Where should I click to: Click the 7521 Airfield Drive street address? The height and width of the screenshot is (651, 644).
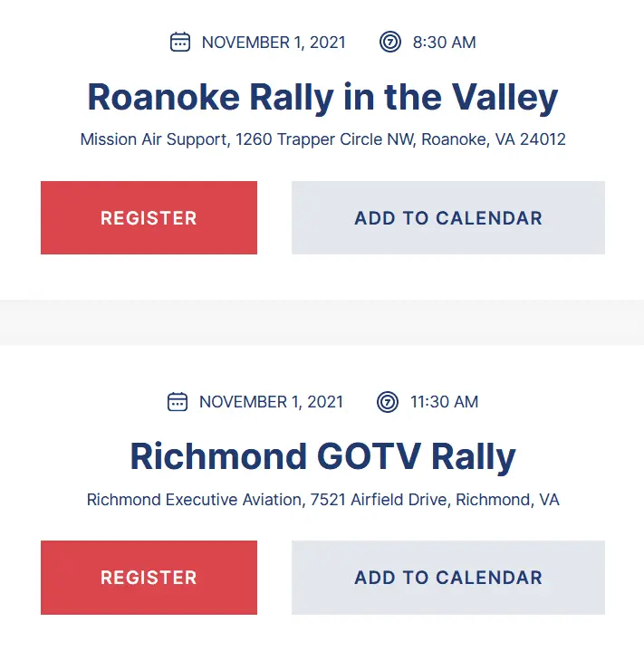(x=378, y=500)
